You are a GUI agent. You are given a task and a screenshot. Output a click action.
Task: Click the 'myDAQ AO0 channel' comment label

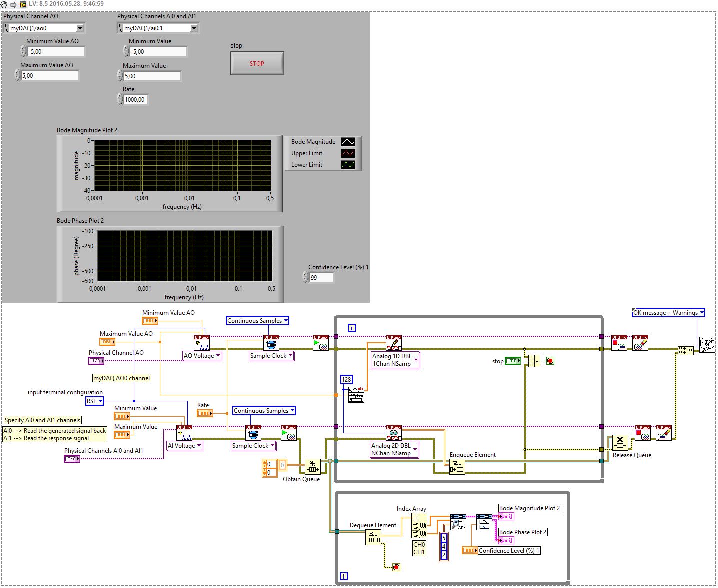click(122, 378)
